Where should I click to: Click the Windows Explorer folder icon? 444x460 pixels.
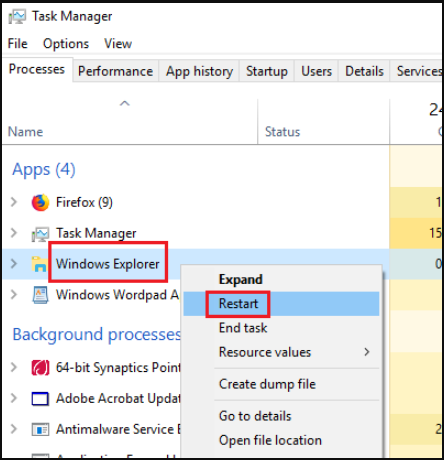(x=40, y=264)
